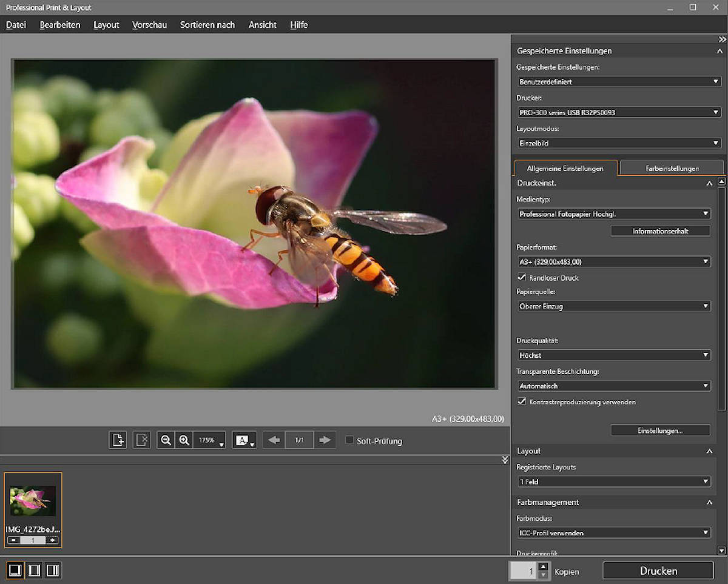Switch to the Farbeinstellungen tab

coord(672,168)
